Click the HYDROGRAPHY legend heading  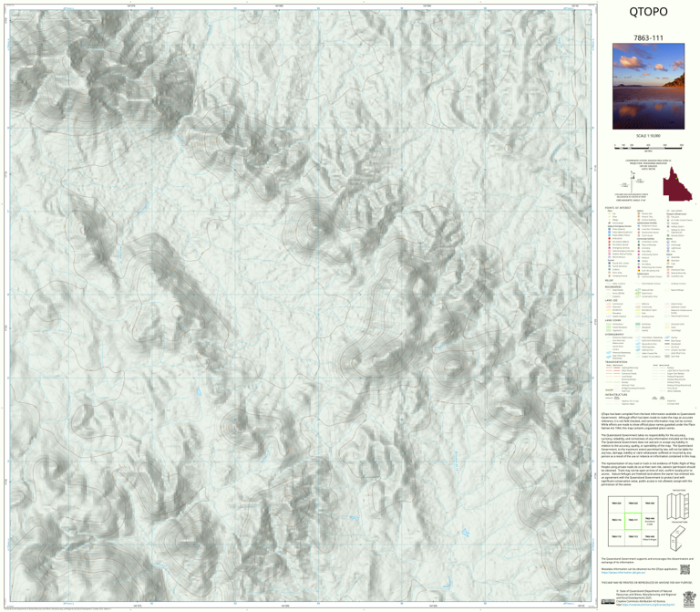point(614,334)
